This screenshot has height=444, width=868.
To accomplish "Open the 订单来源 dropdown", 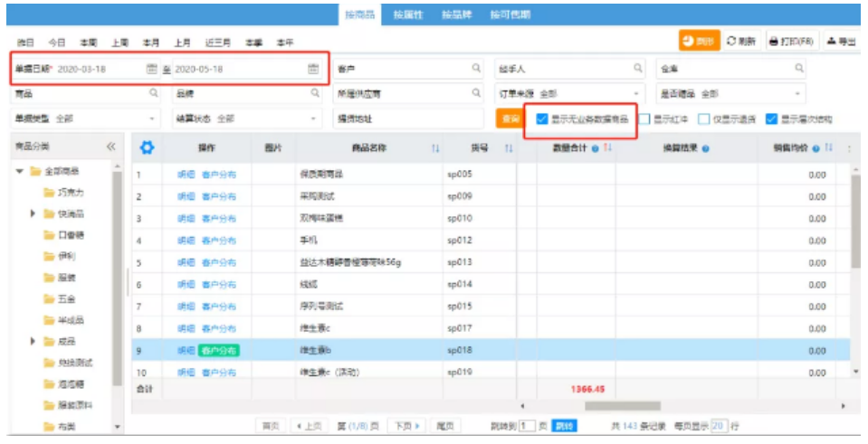I will (x=635, y=94).
